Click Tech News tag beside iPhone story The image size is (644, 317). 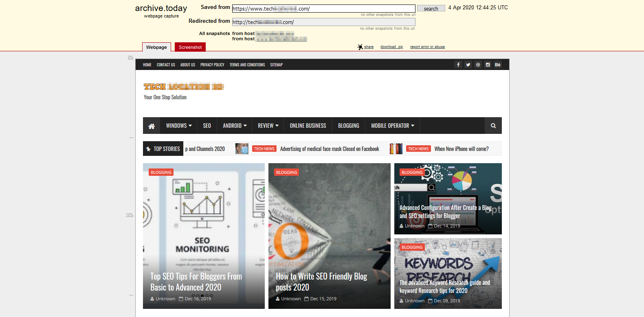tap(418, 149)
